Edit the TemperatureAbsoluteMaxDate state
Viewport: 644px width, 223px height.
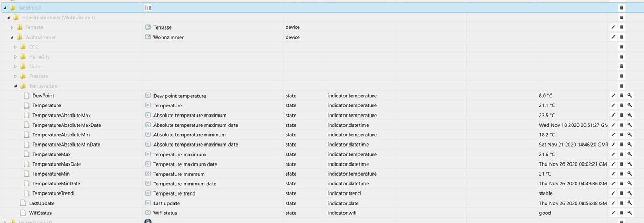[x=613, y=125]
